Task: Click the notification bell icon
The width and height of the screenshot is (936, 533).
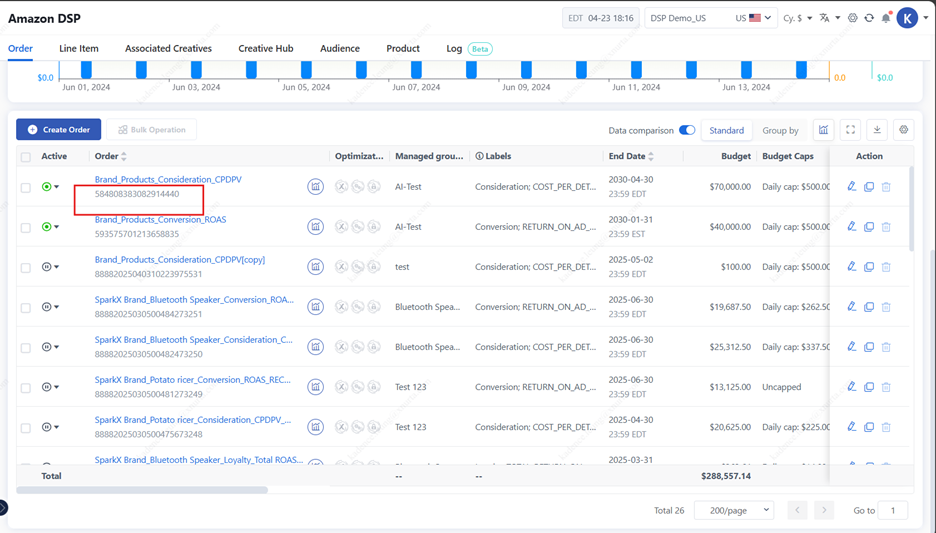Action: (886, 18)
